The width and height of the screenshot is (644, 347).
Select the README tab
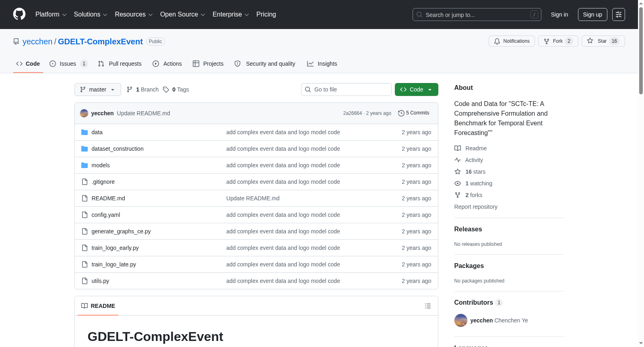click(98, 306)
